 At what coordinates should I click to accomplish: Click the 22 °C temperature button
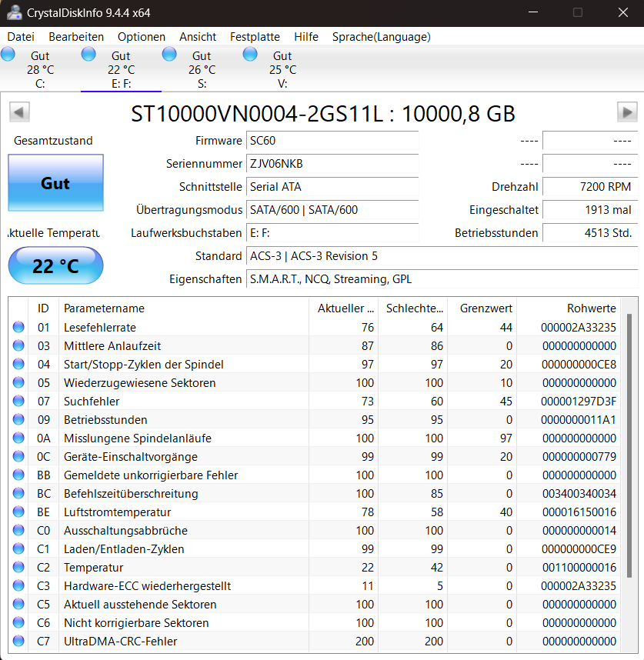[x=55, y=265]
